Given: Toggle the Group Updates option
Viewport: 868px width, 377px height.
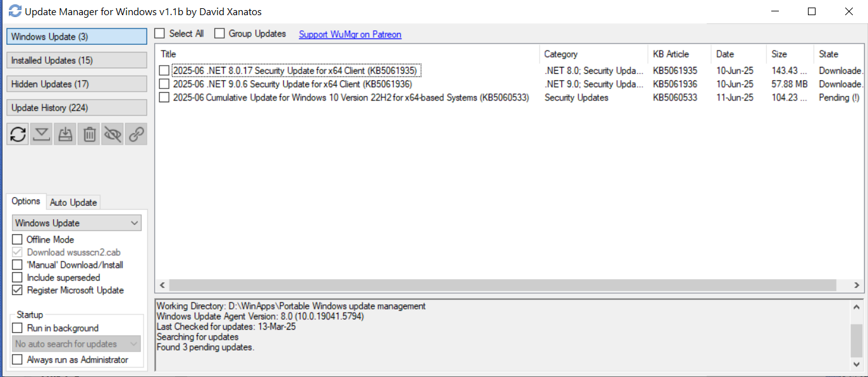Looking at the screenshot, I should (x=219, y=33).
